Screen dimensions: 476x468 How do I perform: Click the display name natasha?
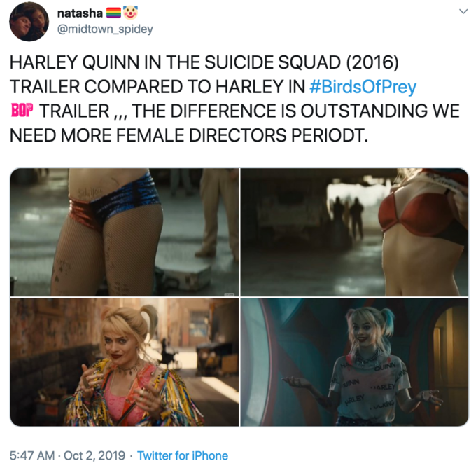coord(80,13)
